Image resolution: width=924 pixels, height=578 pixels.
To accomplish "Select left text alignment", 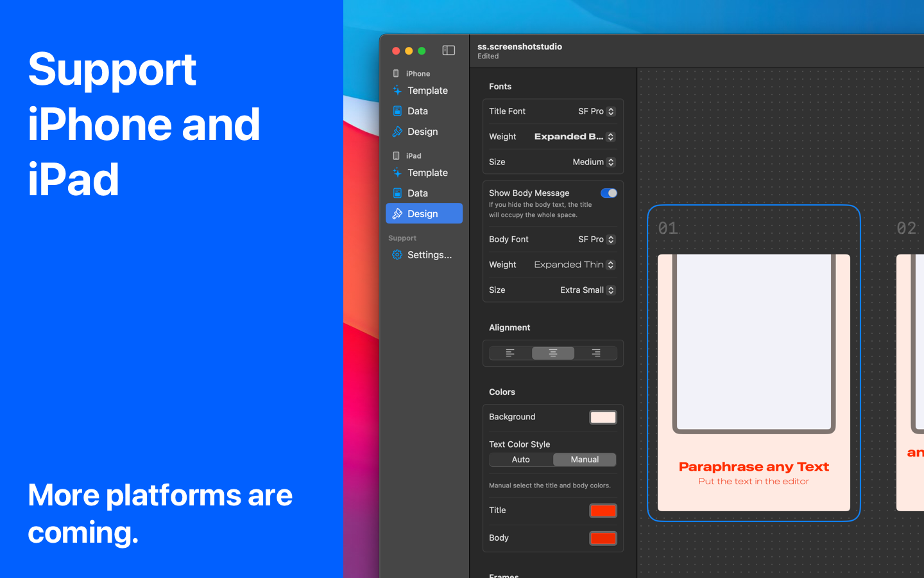I will tap(510, 353).
